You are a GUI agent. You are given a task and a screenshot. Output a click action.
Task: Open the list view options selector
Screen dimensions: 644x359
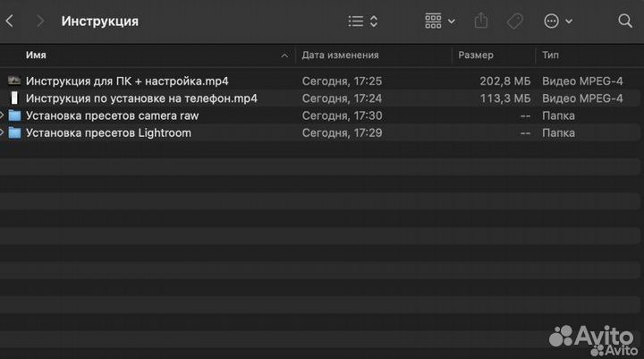(x=362, y=21)
